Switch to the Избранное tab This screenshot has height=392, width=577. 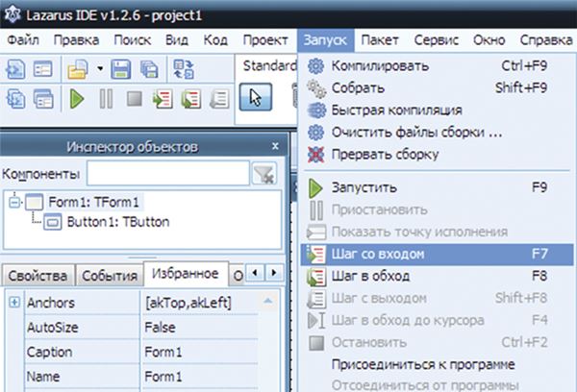coord(186,274)
